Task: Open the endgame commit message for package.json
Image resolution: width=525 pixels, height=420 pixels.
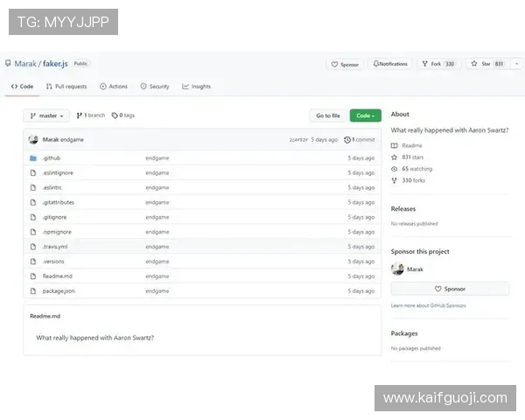Action: pos(157,291)
